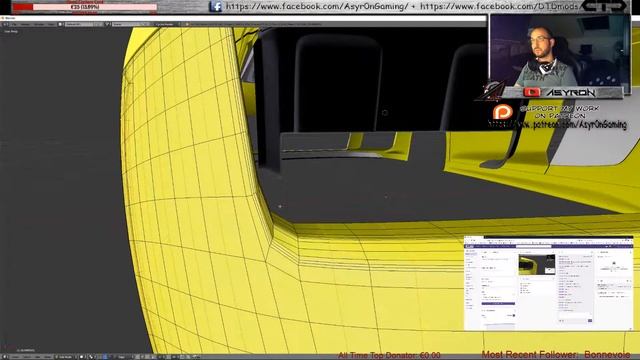Click stream preview thumbnail in browser window
Image resolution: width=640 pixels, height=360 pixels.
tap(537, 264)
